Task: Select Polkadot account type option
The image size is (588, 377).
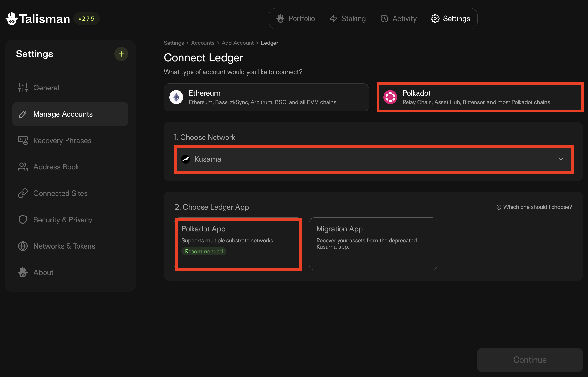Action: [479, 98]
